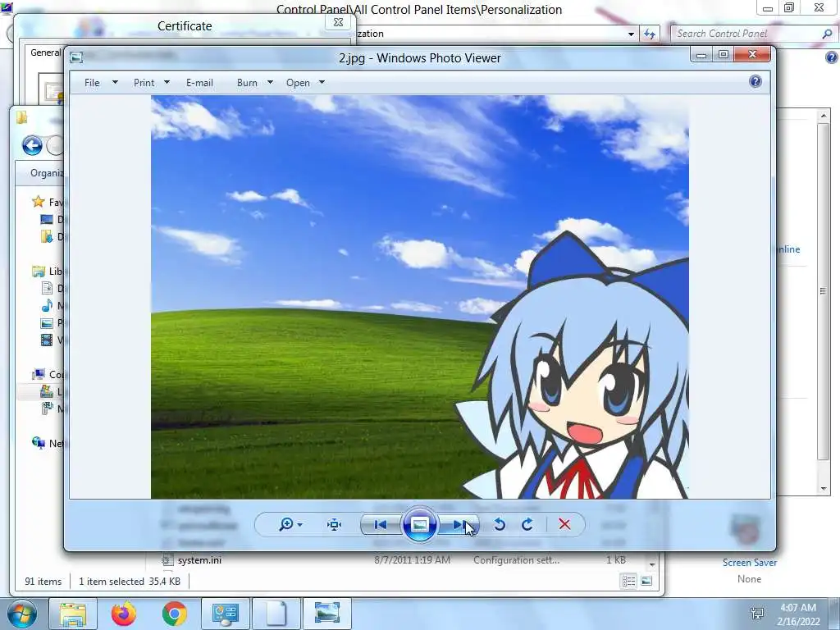Open the Screen Saver link in Personalization
Viewport: 840px width, 630px height.
click(750, 563)
